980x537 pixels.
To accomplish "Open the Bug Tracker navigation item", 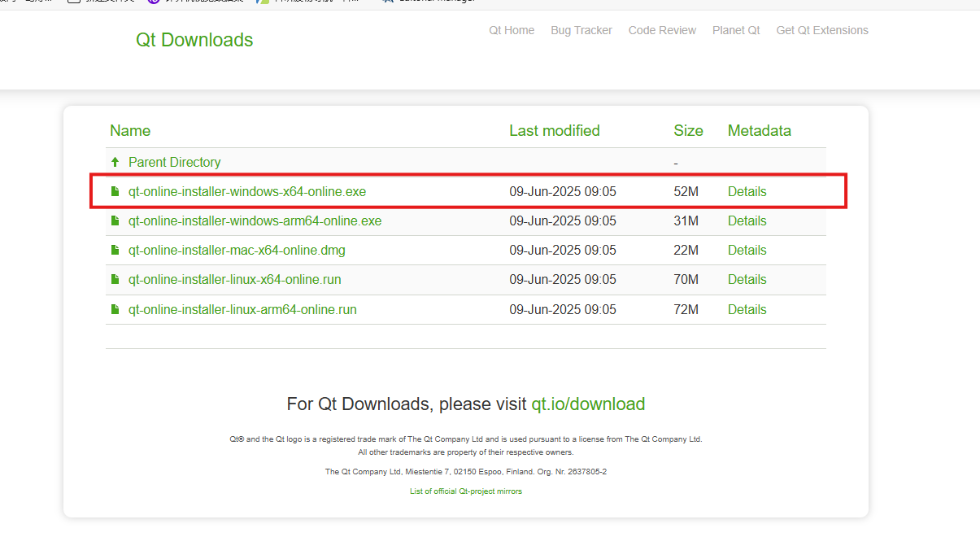I will pyautogui.click(x=581, y=30).
